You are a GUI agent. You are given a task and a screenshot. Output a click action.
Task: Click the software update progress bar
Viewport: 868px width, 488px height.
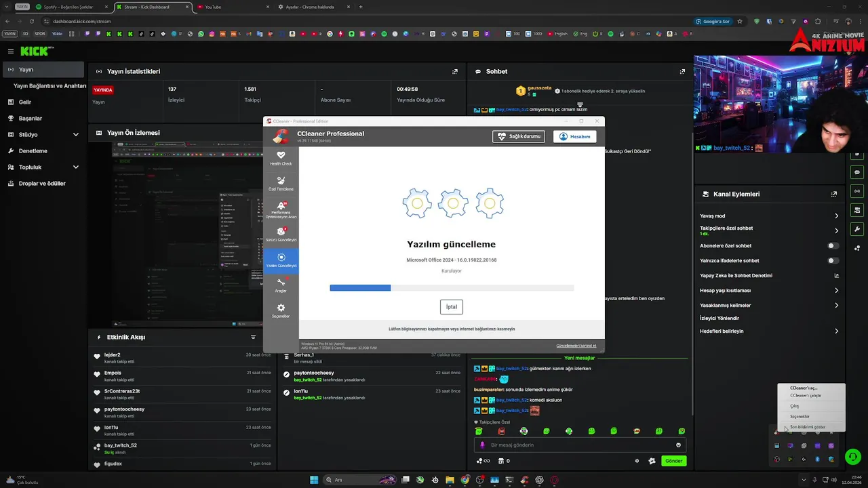click(x=452, y=288)
